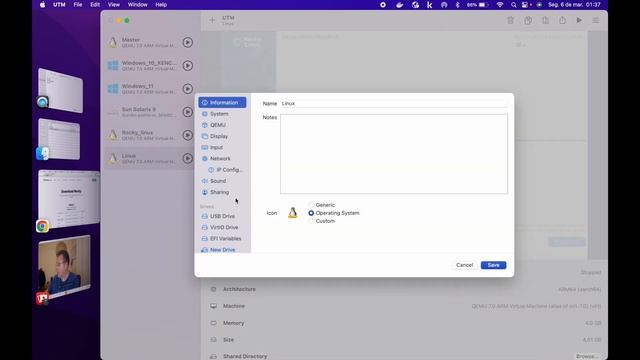Click the battery status indicator
Screen dimensions: 640x360
click(478, 5)
